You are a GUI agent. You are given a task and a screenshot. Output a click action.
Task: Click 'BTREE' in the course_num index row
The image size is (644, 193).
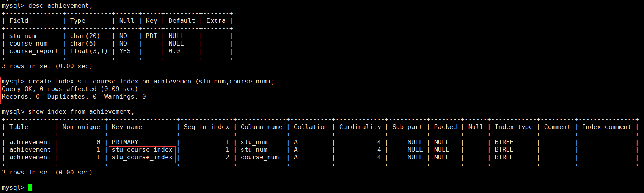click(504, 157)
